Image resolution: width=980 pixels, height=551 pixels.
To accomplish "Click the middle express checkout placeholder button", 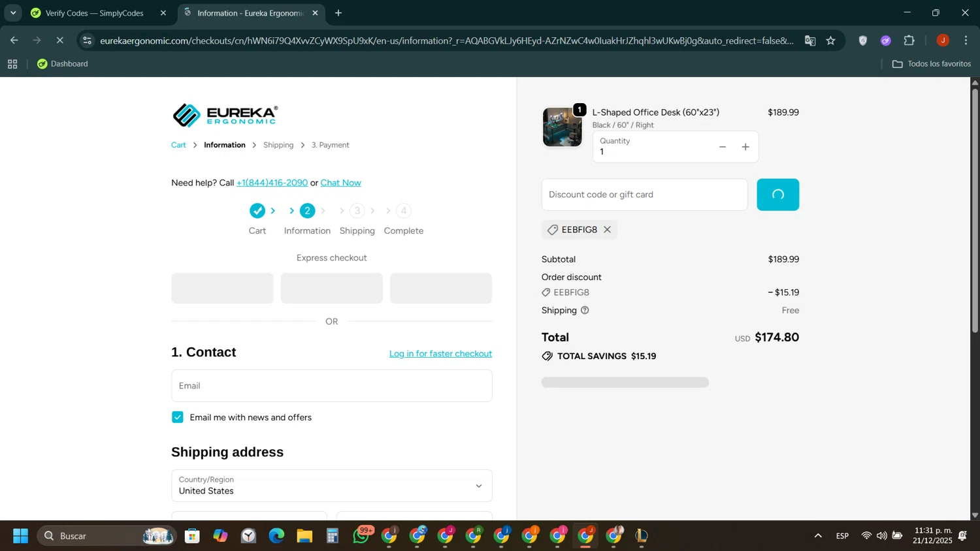I will pos(331,288).
